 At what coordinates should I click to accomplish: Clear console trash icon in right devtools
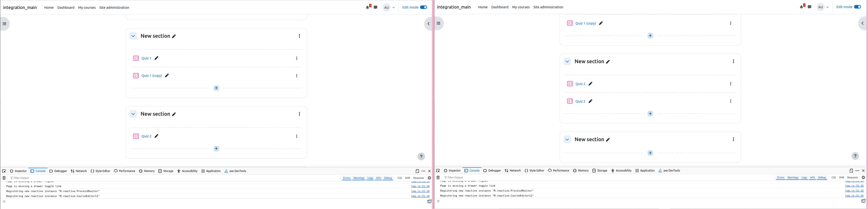click(438, 178)
